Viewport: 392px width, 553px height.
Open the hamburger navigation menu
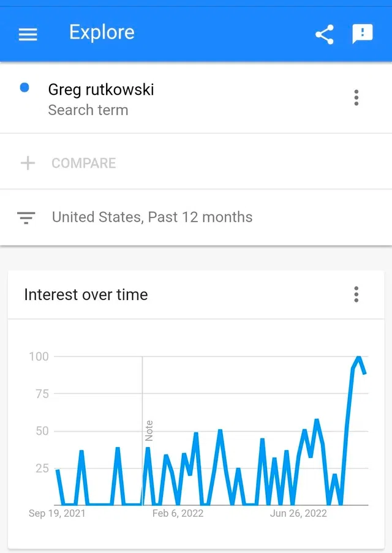tap(28, 34)
